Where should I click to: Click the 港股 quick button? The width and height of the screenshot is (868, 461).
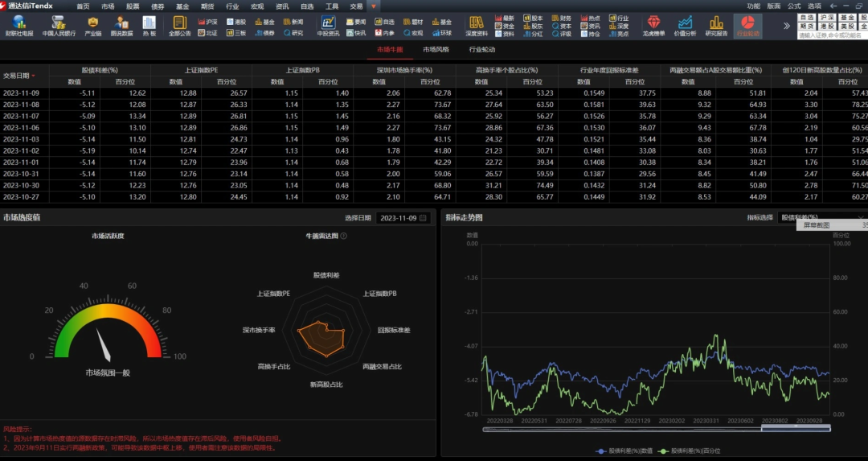pos(828,26)
